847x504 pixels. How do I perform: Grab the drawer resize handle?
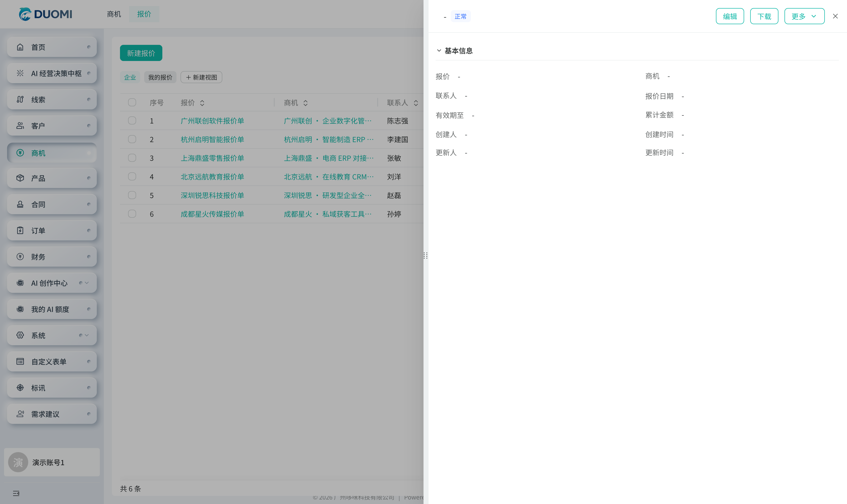point(425,255)
